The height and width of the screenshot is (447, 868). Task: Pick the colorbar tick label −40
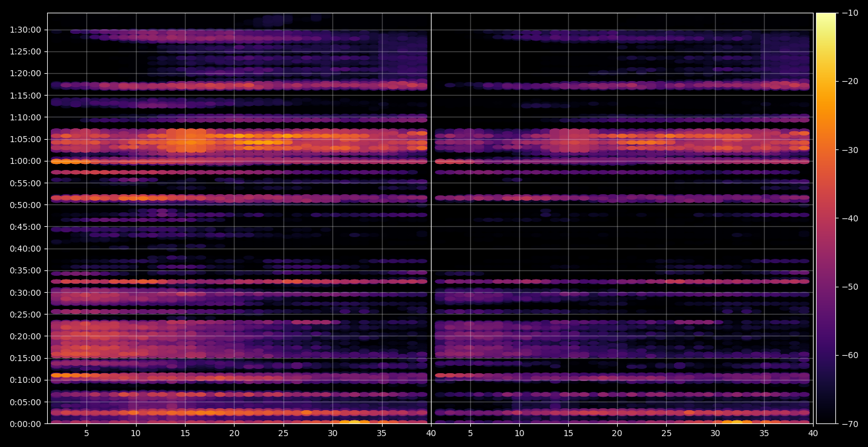coord(850,218)
